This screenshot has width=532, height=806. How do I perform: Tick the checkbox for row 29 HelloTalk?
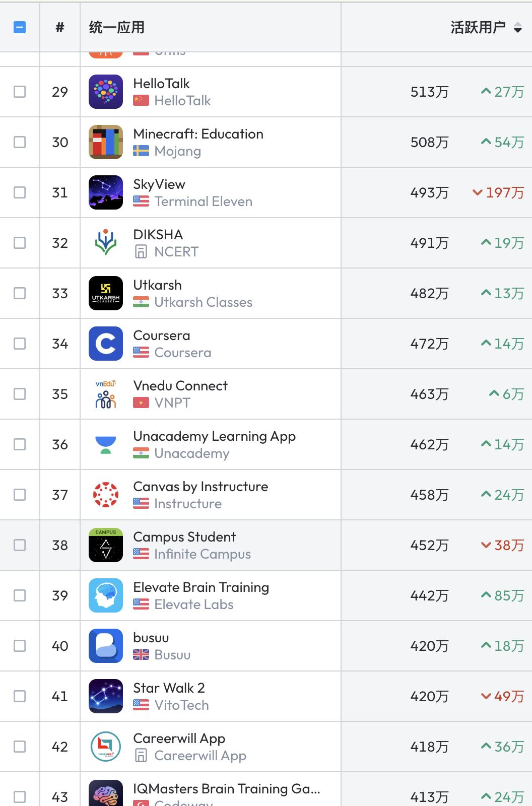point(20,92)
